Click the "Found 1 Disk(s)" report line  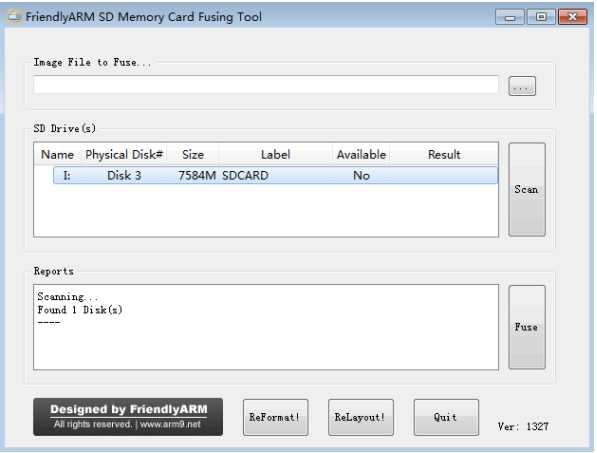[x=80, y=310]
